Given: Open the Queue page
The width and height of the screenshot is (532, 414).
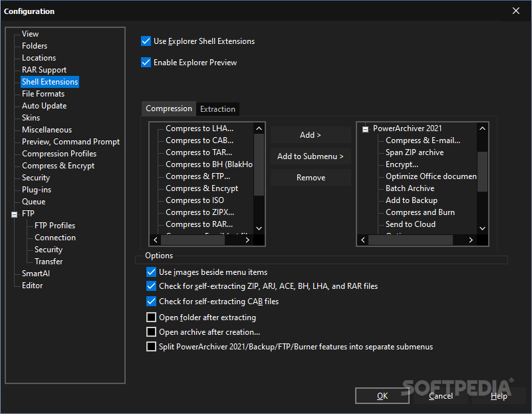Looking at the screenshot, I should (34, 202).
